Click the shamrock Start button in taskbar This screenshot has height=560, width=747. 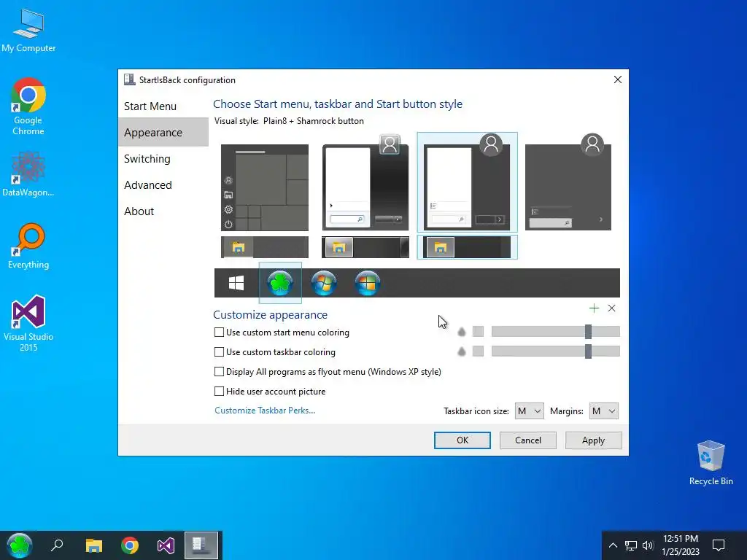[19, 545]
